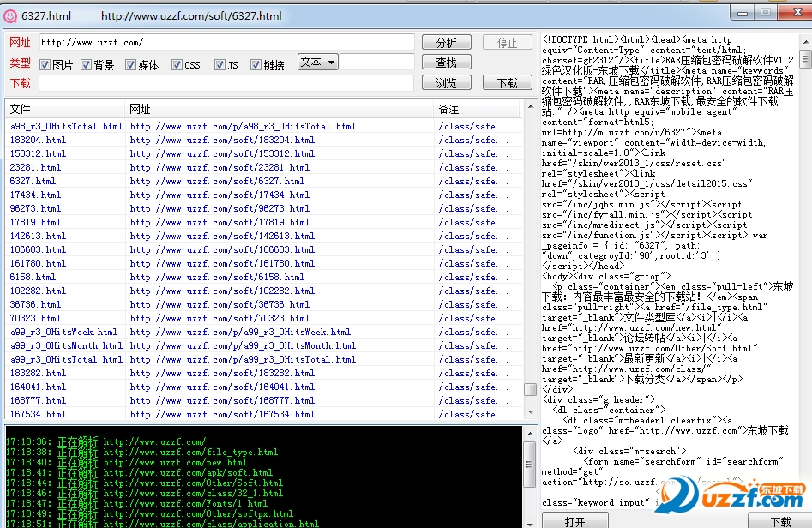Click log line for file_type.html

point(141,452)
